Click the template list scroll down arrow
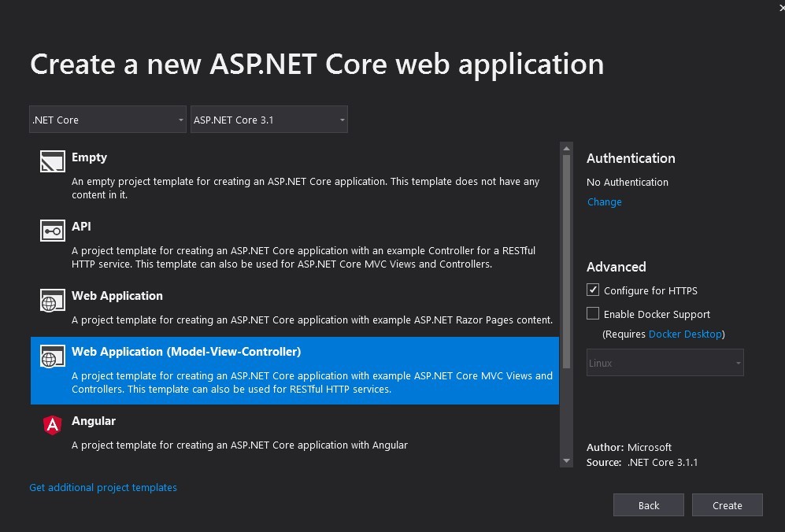 [566, 461]
